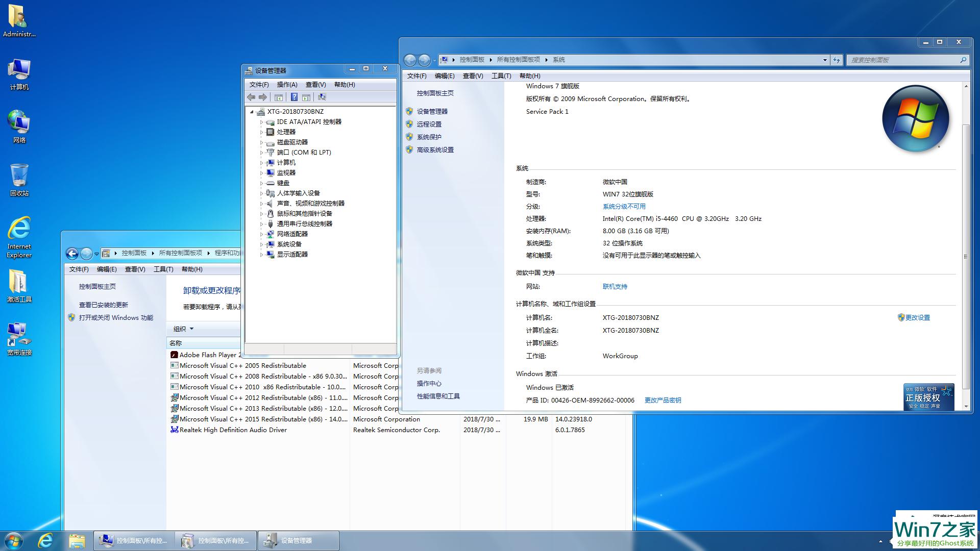Click blue Help icon in Device Manager toolbar
The image size is (980, 551).
coord(294,97)
